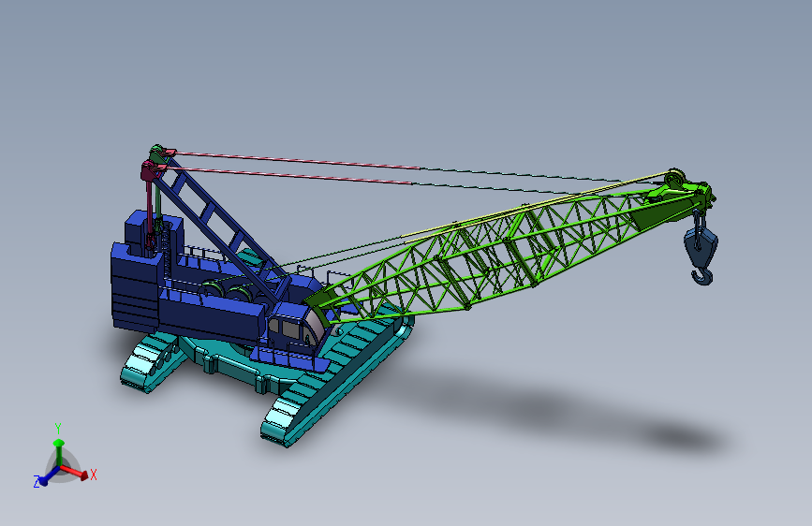Select the crane hook block at the boom tip
812x526 pixels.
[701, 249]
